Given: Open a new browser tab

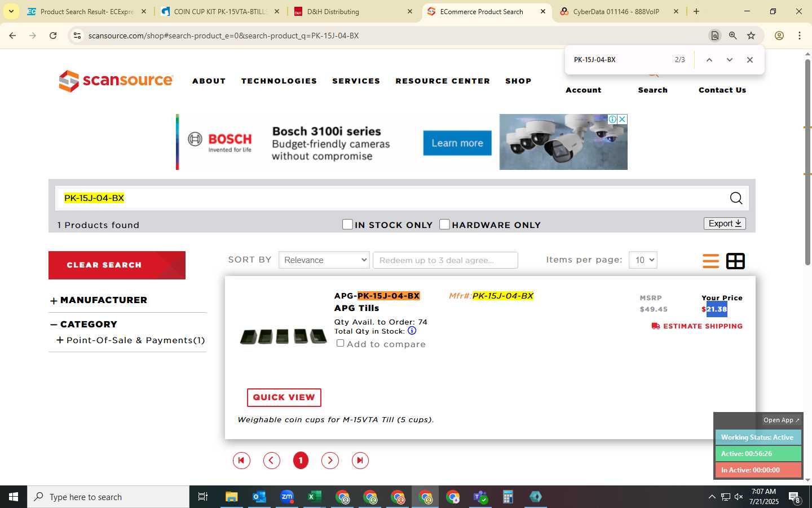Looking at the screenshot, I should pyautogui.click(x=696, y=11).
